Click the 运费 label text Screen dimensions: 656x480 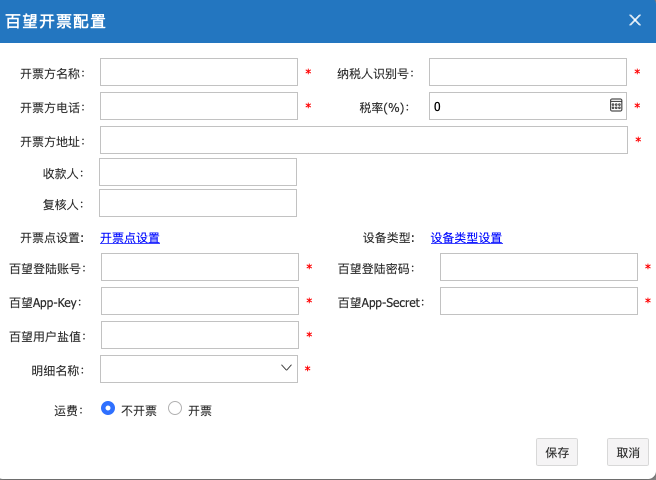69,411
